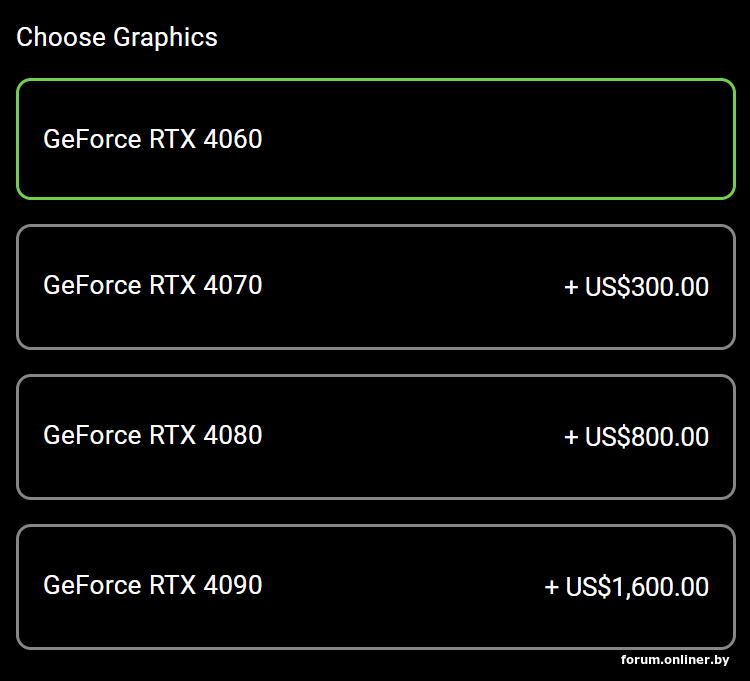Screen dimensions: 750x681
Task: Pick the GeForce RTX 4080 graphics option
Action: (375, 437)
